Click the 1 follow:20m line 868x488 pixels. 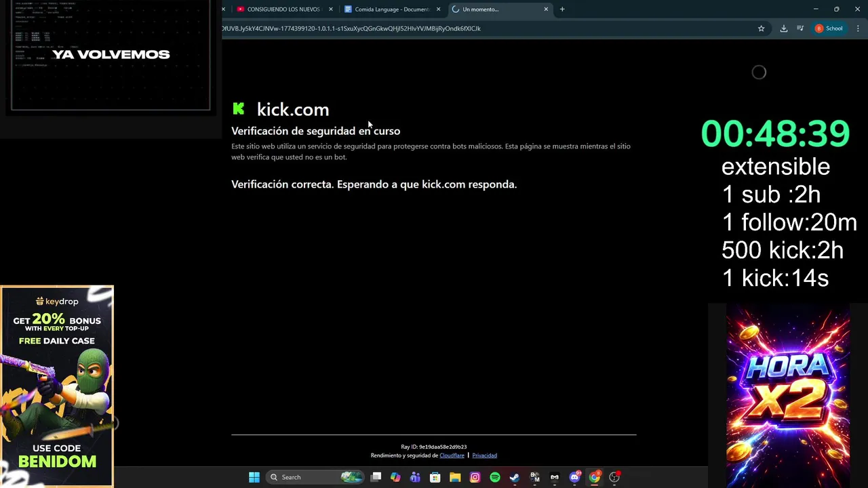point(789,222)
